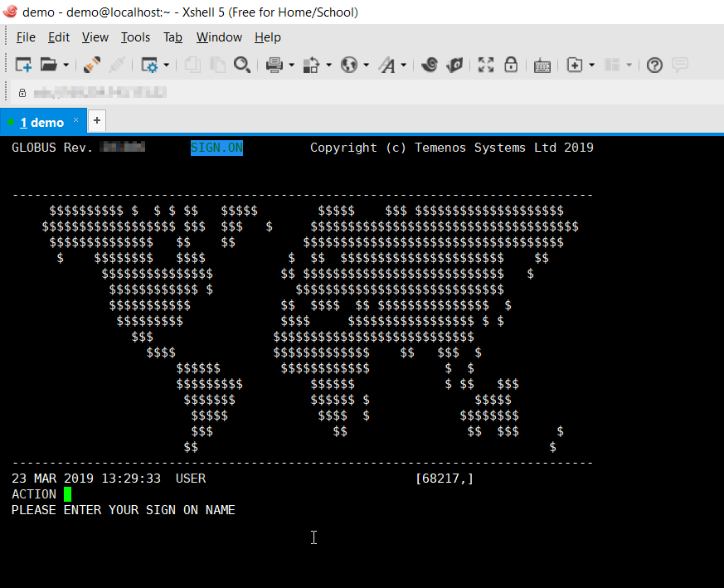Place cursor at the green ACTION prompt
The image size is (724, 588).
pyautogui.click(x=67, y=493)
